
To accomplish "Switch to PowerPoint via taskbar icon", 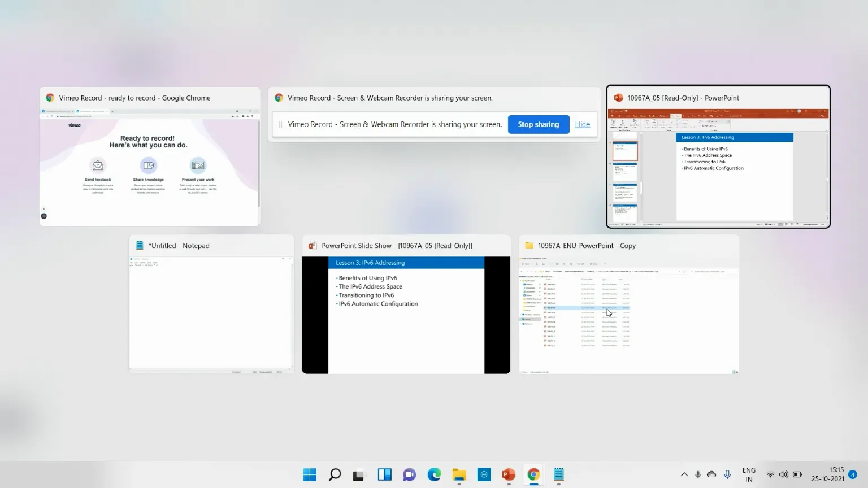I will [x=509, y=475].
